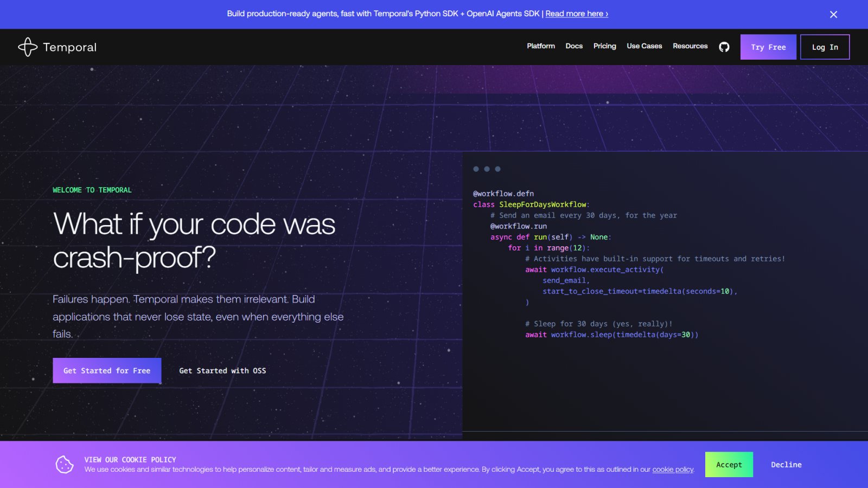The image size is (868, 488).
Task: Click the 'start_to_close_timeout' code line
Action: [640, 291]
